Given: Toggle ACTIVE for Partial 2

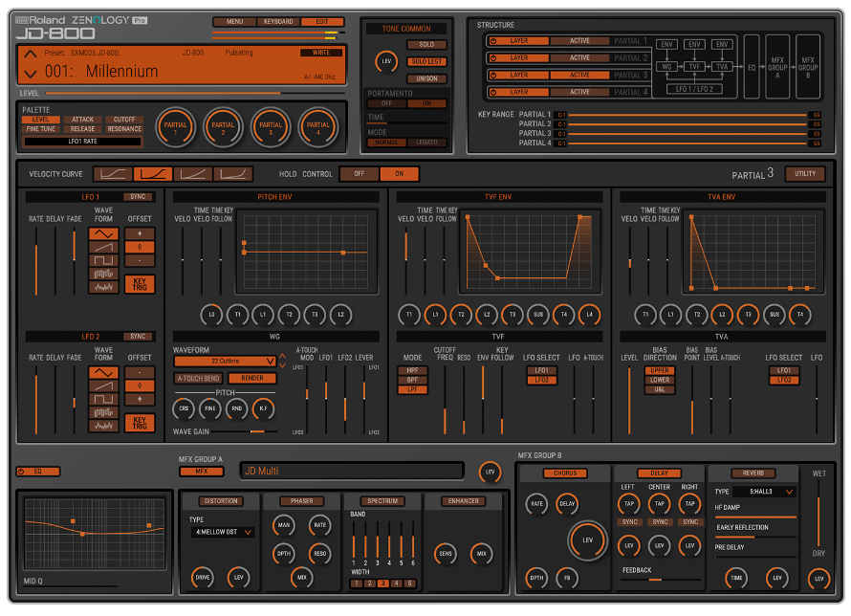Looking at the screenshot, I should coord(579,57).
